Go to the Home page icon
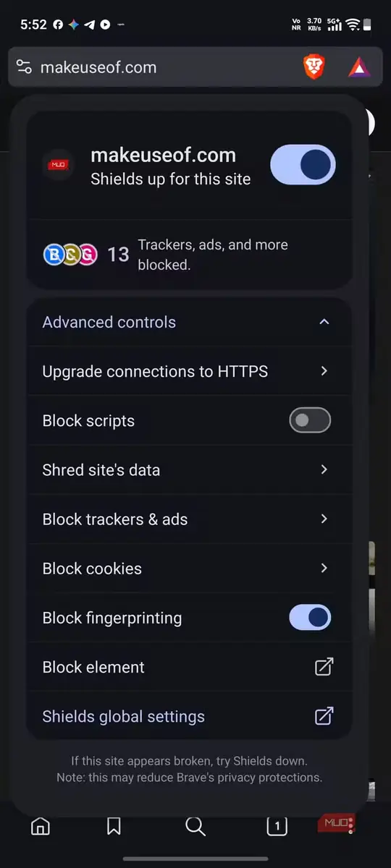 tap(41, 826)
